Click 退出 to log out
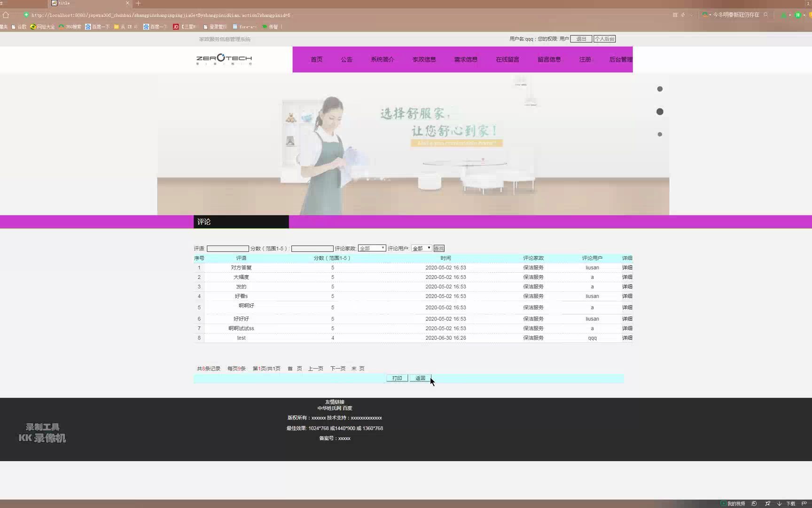Image resolution: width=812 pixels, height=508 pixels. tap(581, 39)
